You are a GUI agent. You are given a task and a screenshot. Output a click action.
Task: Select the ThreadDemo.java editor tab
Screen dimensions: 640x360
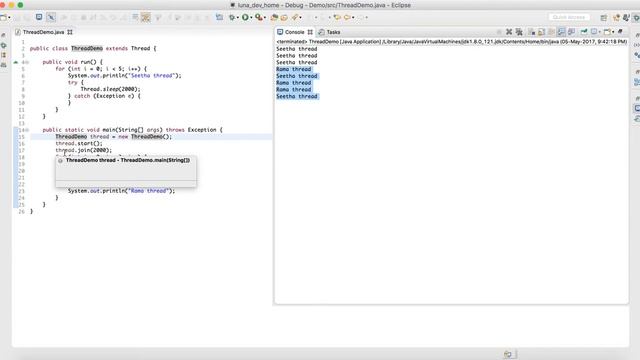tap(43, 32)
